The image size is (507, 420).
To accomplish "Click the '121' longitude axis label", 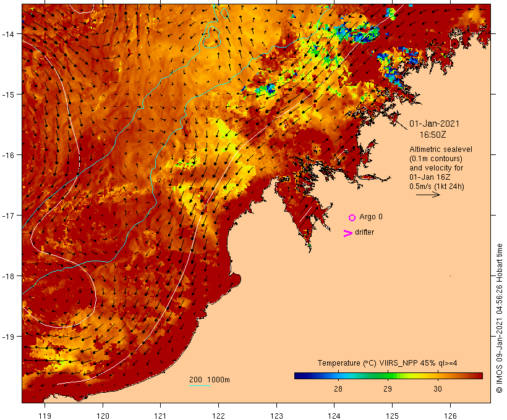I will point(160,416).
